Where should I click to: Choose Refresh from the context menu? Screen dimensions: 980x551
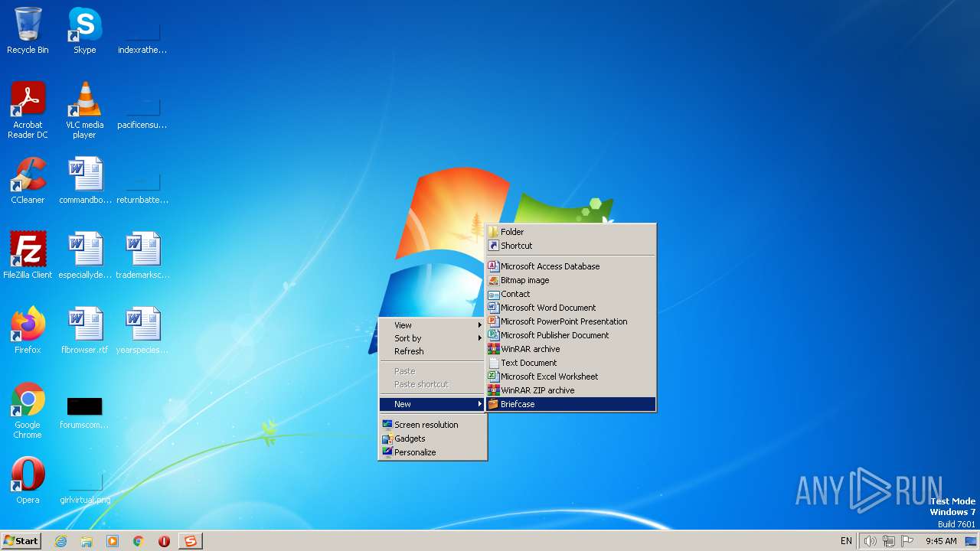[x=433, y=351]
